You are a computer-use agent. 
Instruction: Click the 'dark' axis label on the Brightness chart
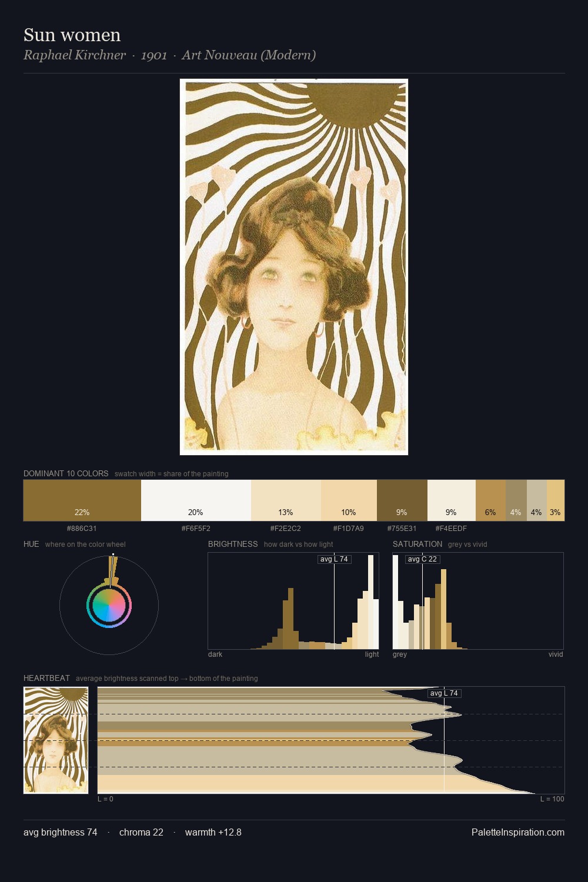pyautogui.click(x=215, y=654)
